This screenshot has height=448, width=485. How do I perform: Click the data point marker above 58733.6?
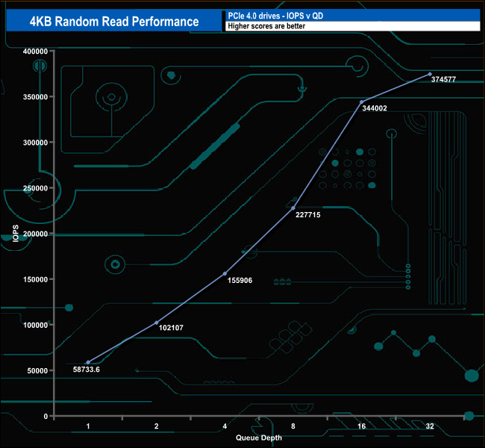pyautogui.click(x=88, y=362)
